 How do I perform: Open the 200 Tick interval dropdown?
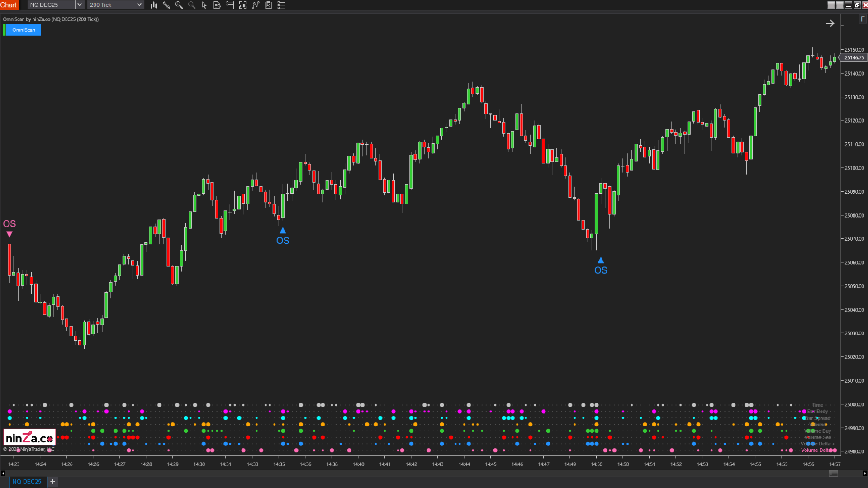pos(139,5)
